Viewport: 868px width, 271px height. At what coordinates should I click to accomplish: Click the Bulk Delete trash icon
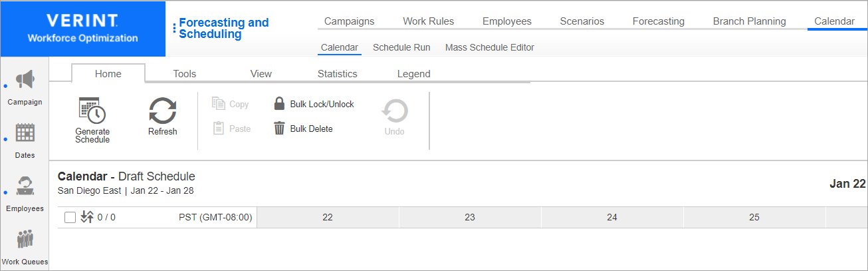279,129
